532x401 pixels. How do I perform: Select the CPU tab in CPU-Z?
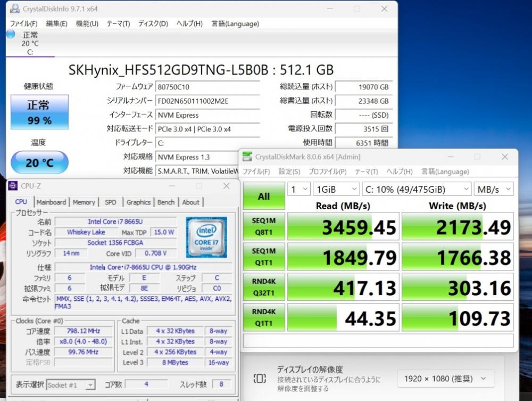[21, 202]
